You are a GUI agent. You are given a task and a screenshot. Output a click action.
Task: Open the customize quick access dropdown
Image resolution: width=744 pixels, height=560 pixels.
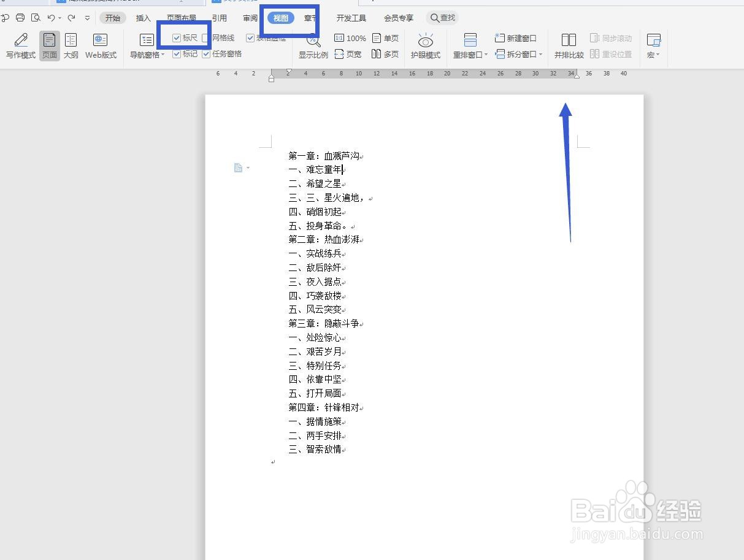[x=88, y=18]
